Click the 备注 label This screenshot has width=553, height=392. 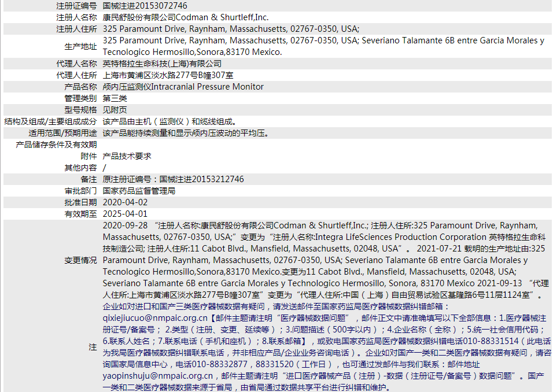(x=89, y=179)
